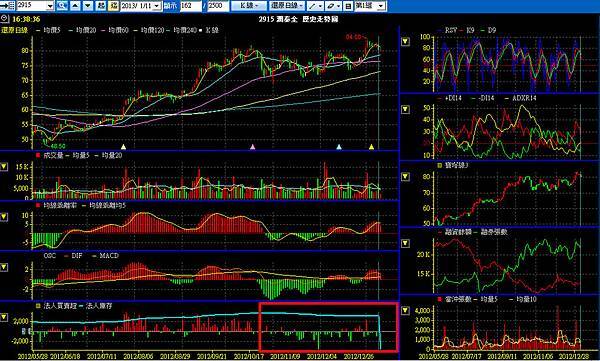The width and height of the screenshot is (600, 361).
Task: Open the stock code 2915 dropdown
Action: click(51, 6)
